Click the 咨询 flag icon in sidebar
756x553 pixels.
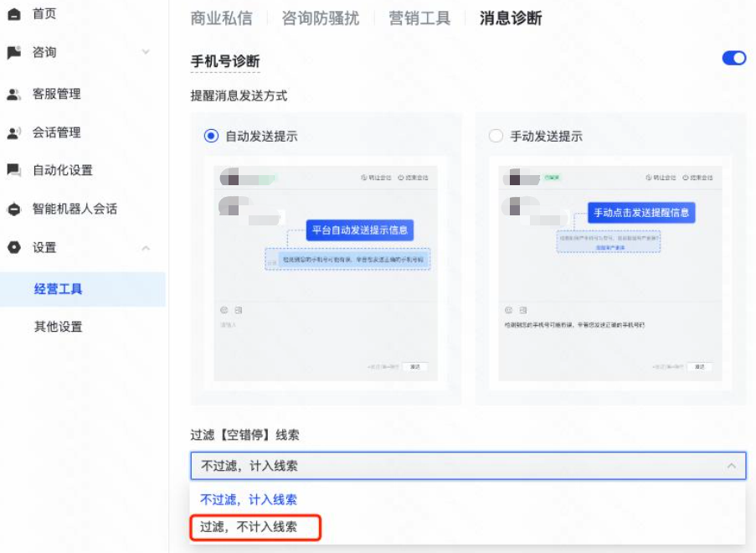click(x=13, y=51)
